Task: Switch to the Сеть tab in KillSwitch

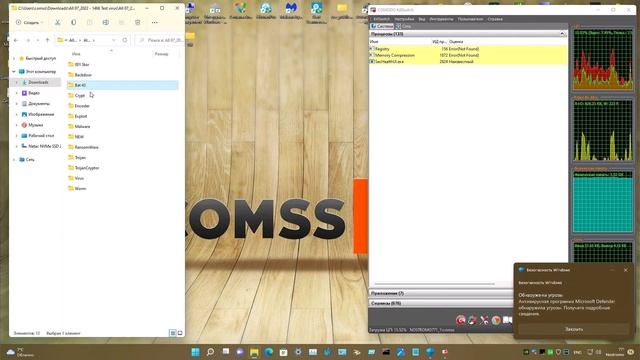Action: pyautogui.click(x=404, y=26)
